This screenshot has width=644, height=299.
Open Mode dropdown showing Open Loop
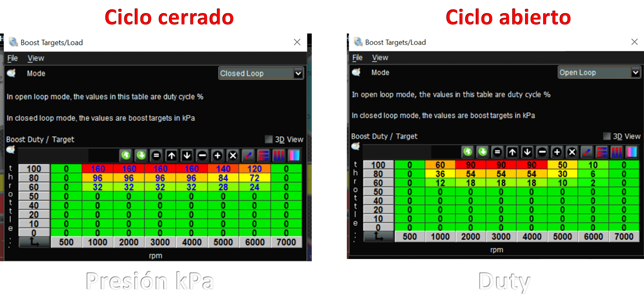[599, 72]
